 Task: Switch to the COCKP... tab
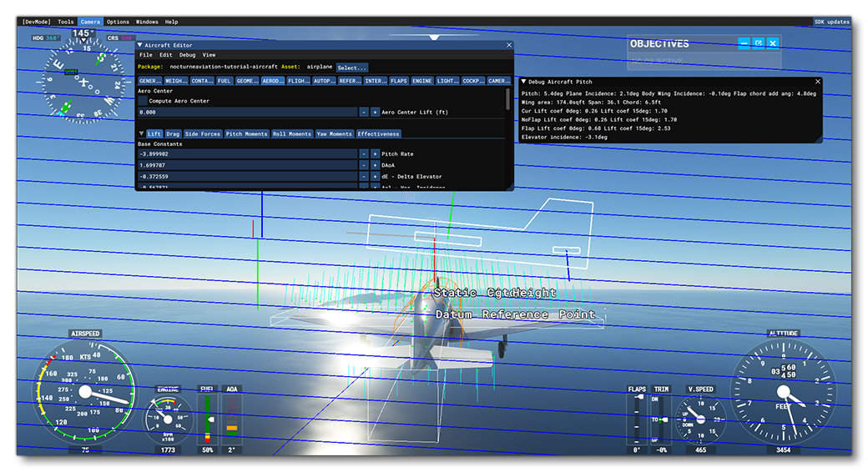[473, 81]
